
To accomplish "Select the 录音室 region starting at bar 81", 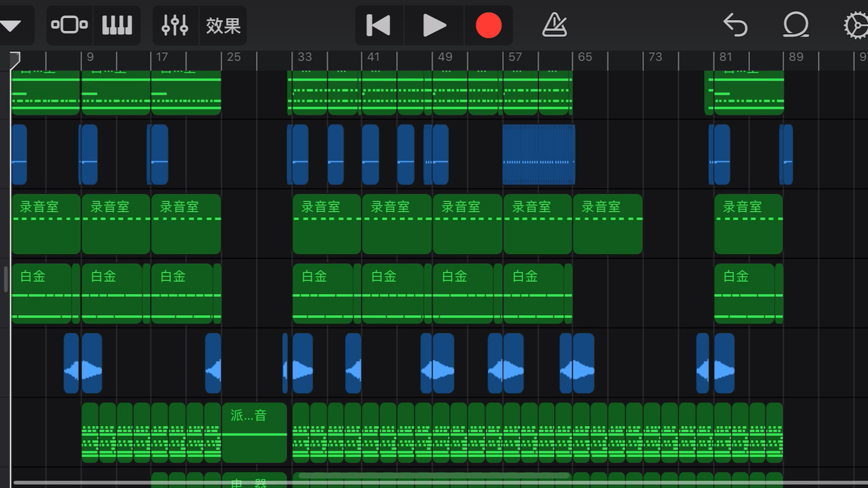I will tap(748, 224).
